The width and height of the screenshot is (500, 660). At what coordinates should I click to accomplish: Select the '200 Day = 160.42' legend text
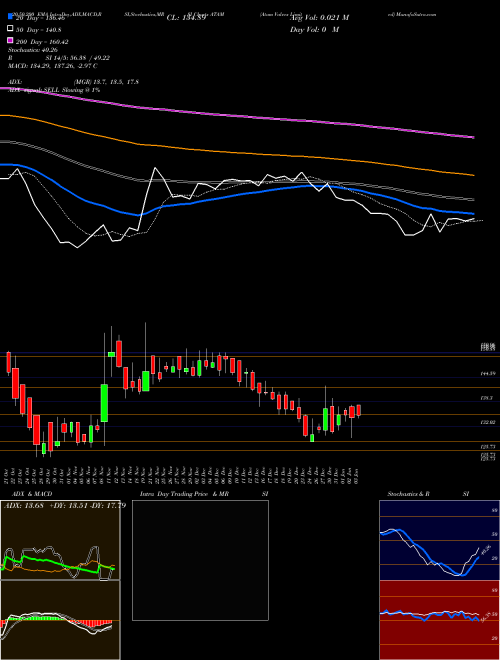click(x=42, y=42)
